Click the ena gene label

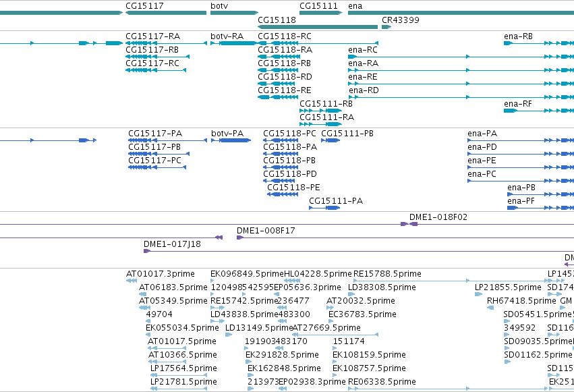click(x=355, y=6)
